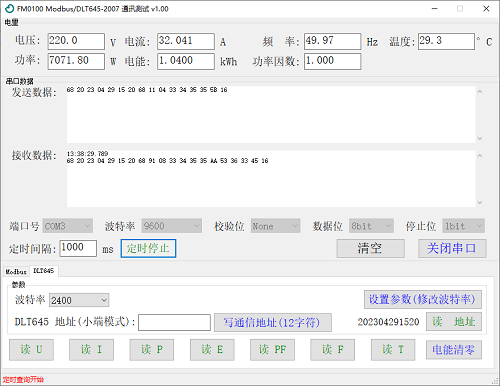
Task: Click the 读 U button
Action: tap(31, 350)
